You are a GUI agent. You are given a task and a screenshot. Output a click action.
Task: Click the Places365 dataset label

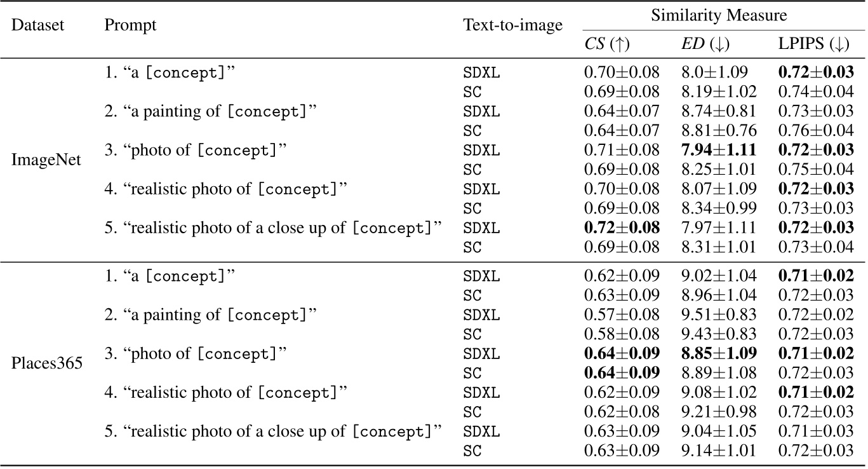click(46, 365)
